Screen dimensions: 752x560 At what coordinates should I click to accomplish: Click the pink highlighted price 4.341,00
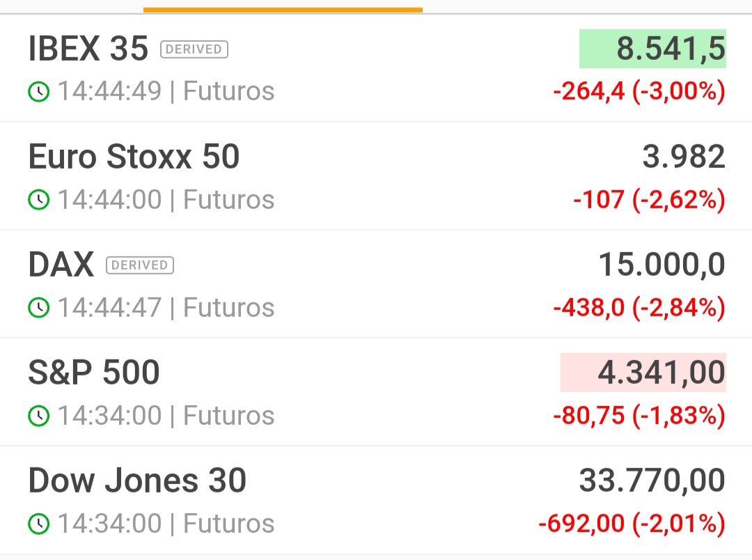click(x=643, y=373)
